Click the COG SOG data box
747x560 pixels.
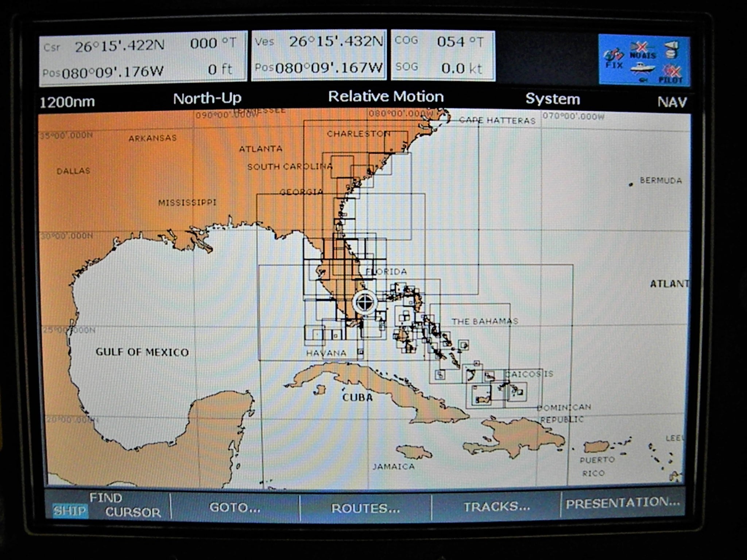coord(443,55)
